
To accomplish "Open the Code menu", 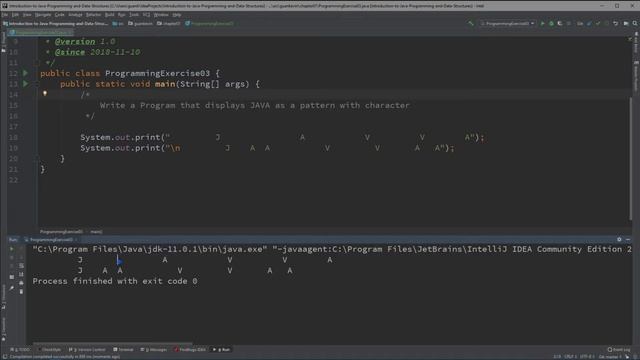I will click(60, 15).
